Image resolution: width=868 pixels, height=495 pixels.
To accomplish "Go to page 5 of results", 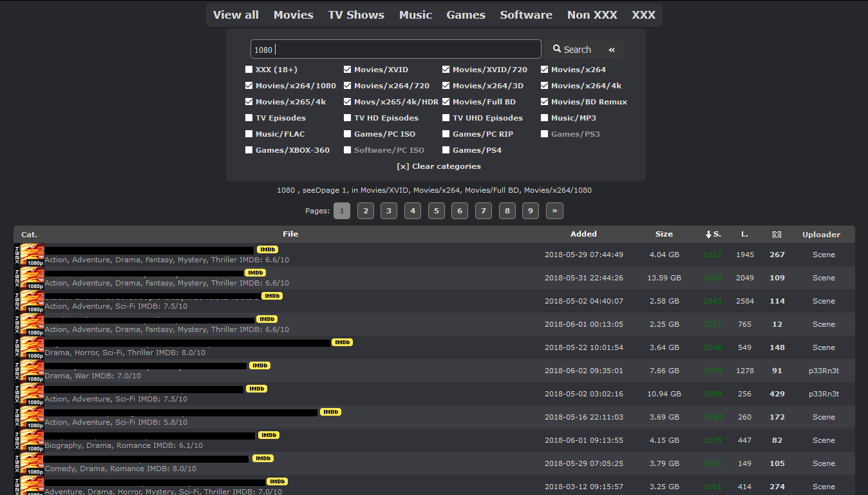I will [436, 211].
